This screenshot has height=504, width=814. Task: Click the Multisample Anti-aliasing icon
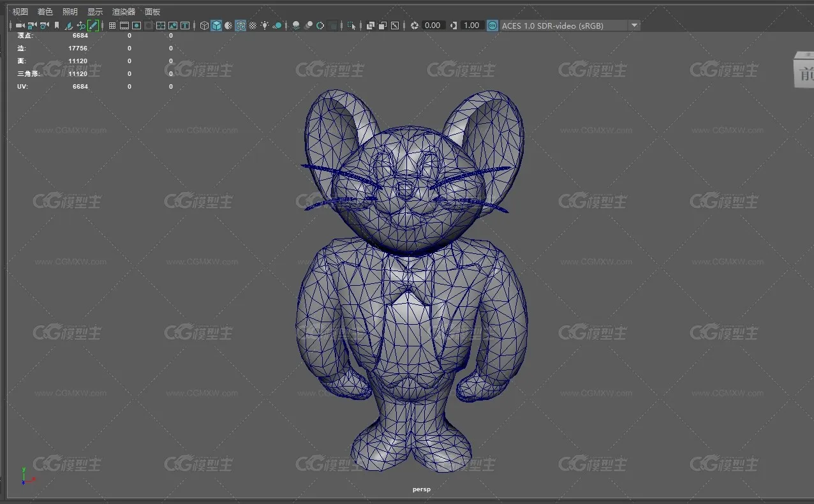[320, 26]
